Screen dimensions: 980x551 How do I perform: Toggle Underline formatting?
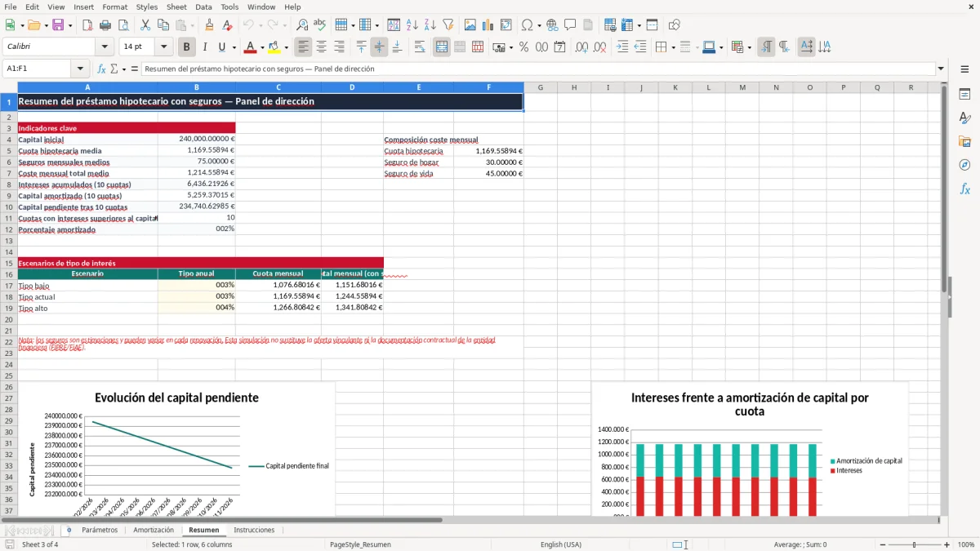pyautogui.click(x=220, y=47)
